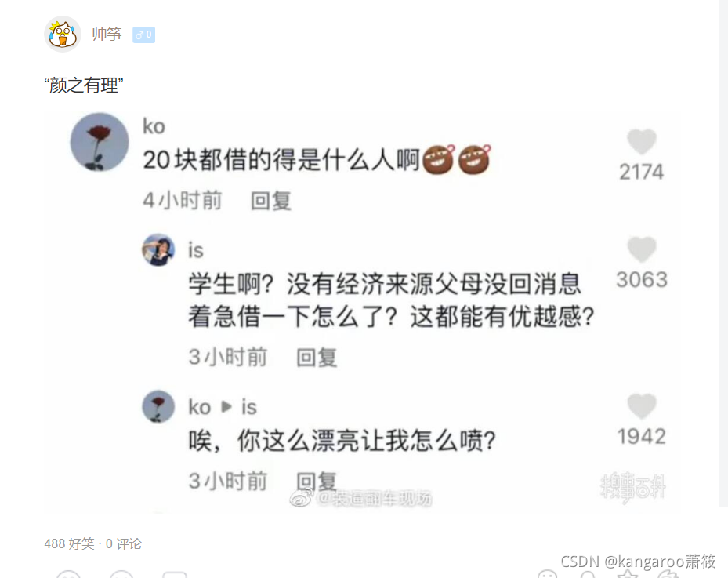Screen dimensions: 728x578
Task: Open the 488 好笑 count
Action: pyautogui.click(x=69, y=543)
